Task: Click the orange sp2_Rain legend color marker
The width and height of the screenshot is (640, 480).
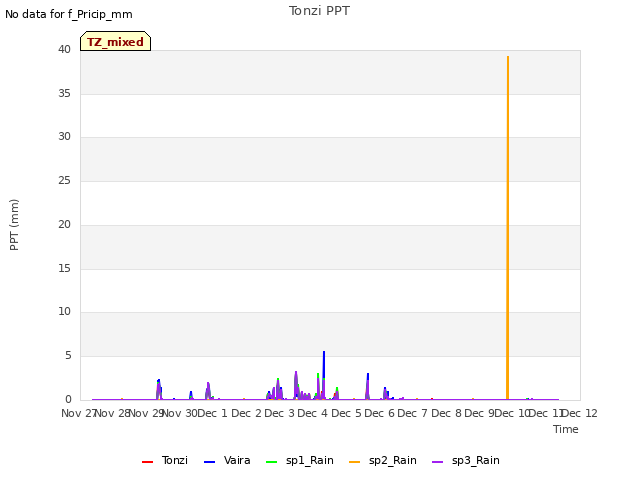Action: [355, 462]
